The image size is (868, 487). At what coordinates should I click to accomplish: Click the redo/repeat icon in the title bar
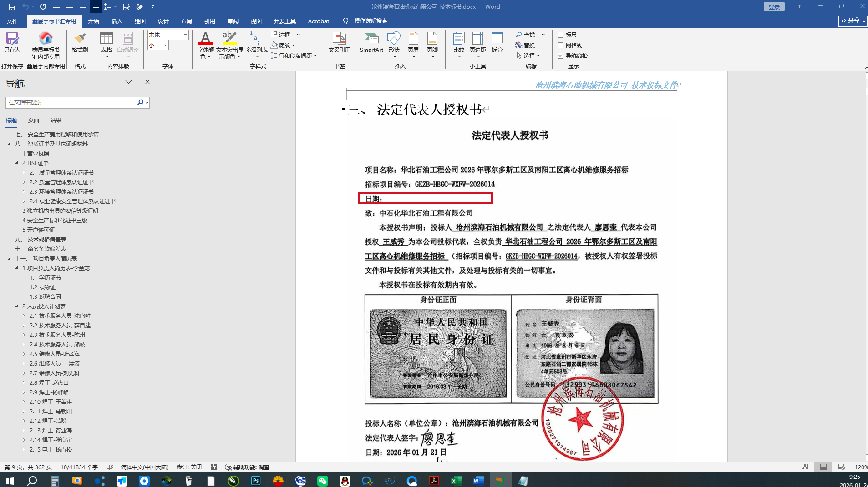pos(43,7)
